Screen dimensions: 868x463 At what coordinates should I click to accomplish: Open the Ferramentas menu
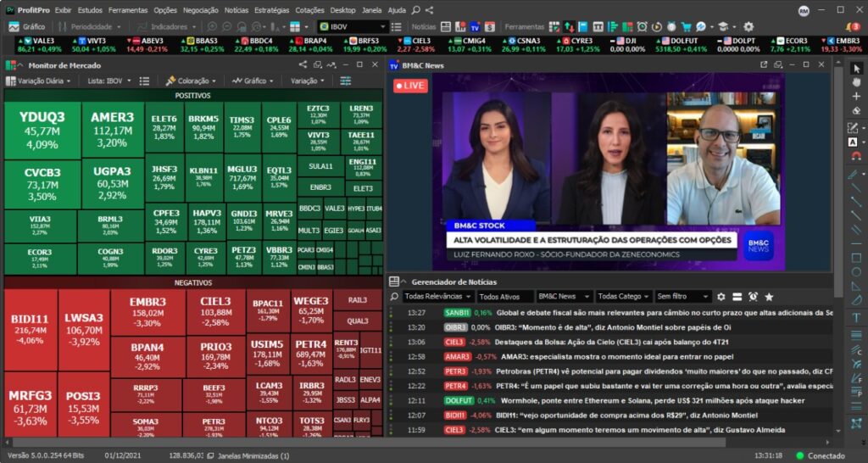(128, 10)
